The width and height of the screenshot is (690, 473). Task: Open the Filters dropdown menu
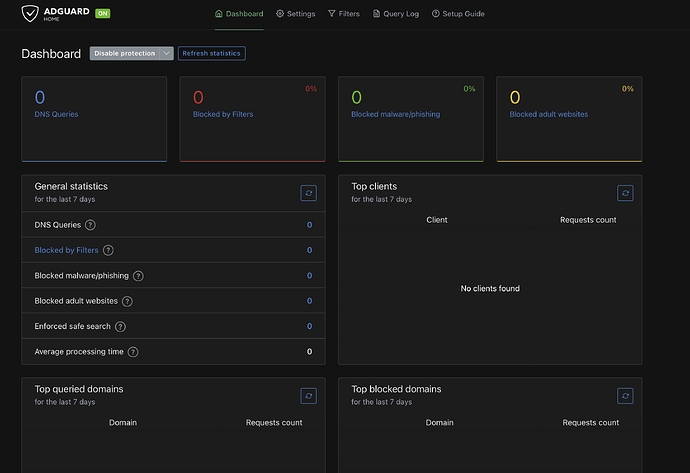coord(344,14)
